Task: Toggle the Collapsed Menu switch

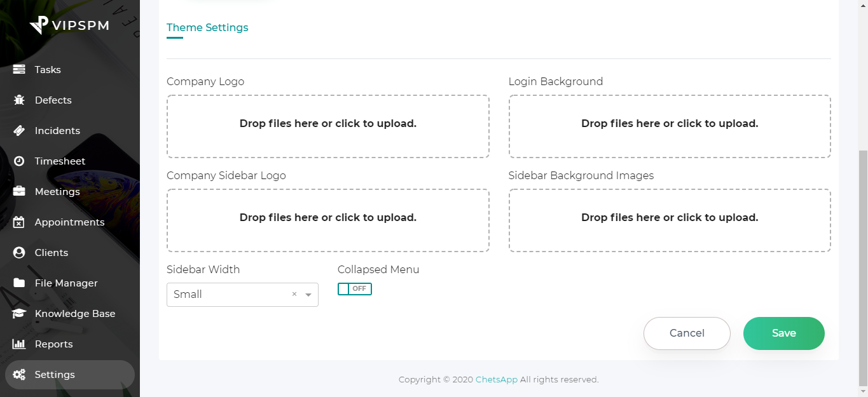Action: pyautogui.click(x=354, y=289)
